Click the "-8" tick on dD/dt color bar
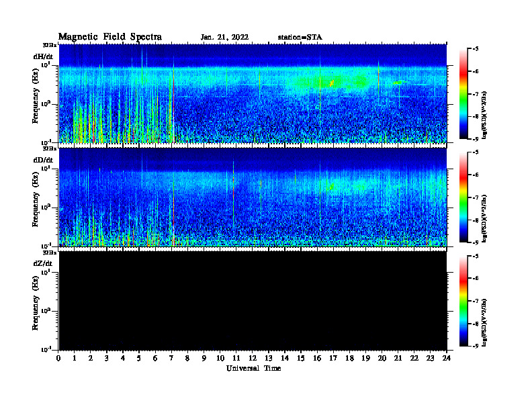This screenshot has height=411, width=532. pyautogui.click(x=476, y=220)
